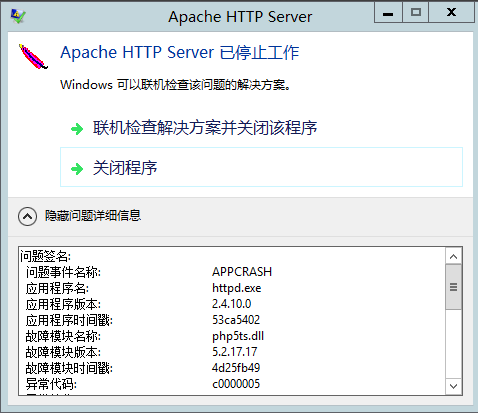This screenshot has height=413, width=478.
Task: Click green arrow beside 关闭程序
Action: 77,169
